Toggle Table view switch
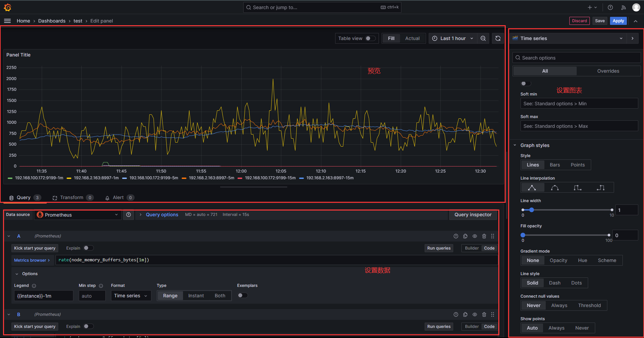The width and height of the screenshot is (644, 338). click(x=370, y=38)
